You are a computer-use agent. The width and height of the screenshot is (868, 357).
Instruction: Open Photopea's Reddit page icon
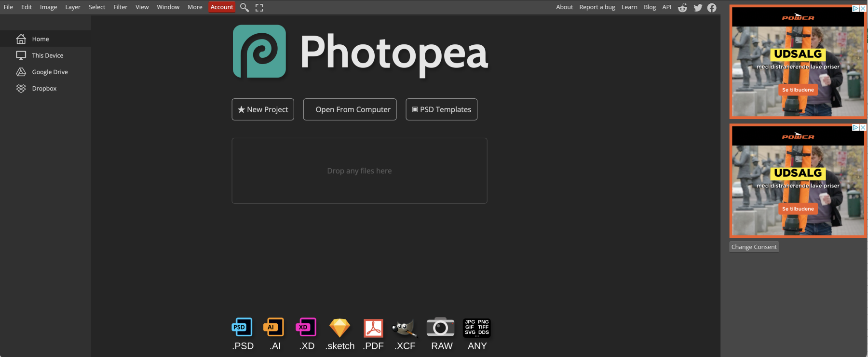(x=682, y=8)
